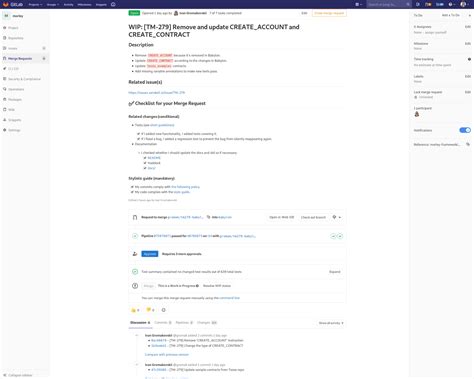Toggle the docs/ checkbox

click(145, 168)
